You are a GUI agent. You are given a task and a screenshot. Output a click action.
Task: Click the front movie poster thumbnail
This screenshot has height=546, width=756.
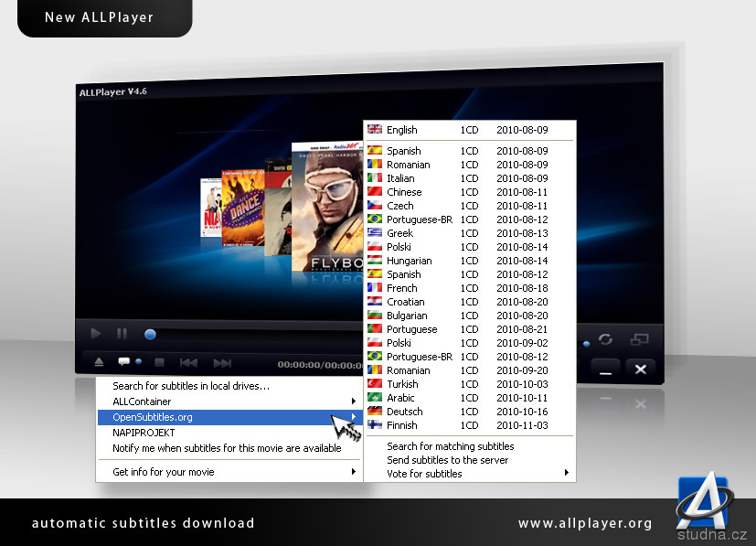(x=327, y=209)
